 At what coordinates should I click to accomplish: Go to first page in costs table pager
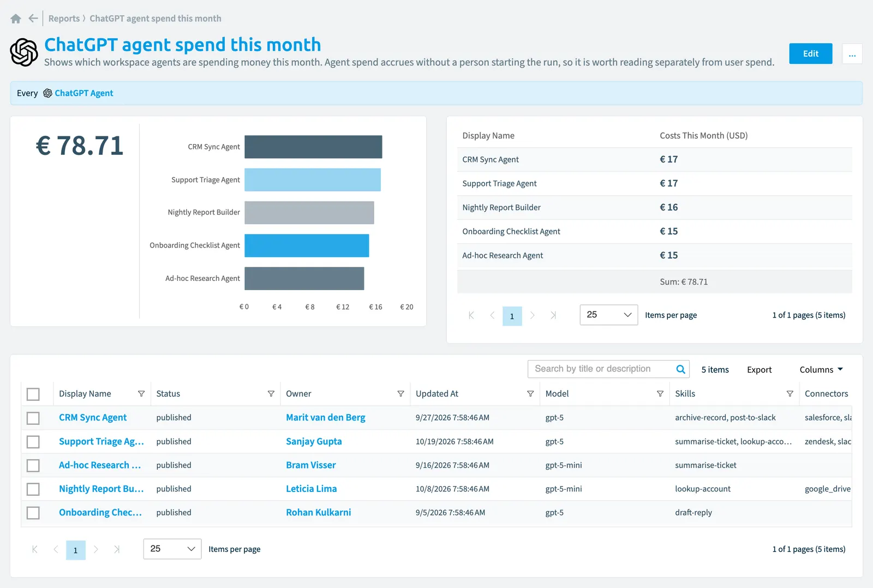click(x=471, y=315)
